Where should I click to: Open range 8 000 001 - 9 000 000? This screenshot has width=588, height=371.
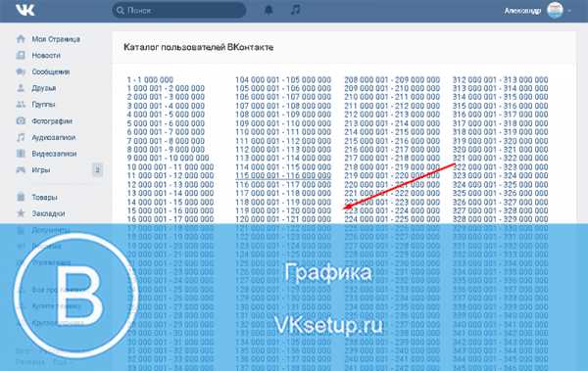coord(166,150)
